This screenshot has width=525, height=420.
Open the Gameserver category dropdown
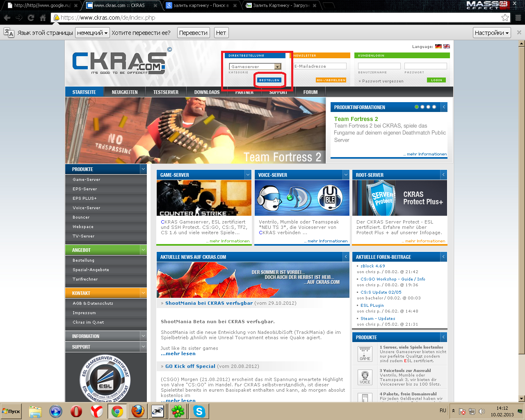[255, 66]
